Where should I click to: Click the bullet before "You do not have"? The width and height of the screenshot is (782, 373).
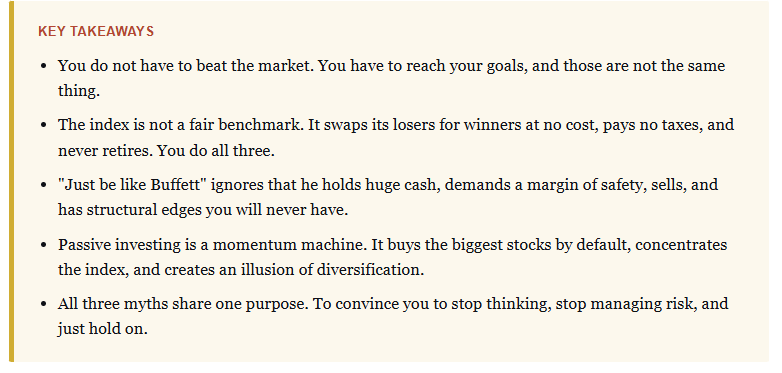44,66
